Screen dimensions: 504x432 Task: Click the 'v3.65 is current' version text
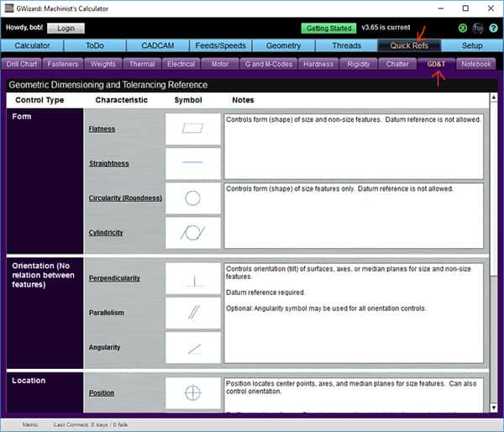point(386,28)
